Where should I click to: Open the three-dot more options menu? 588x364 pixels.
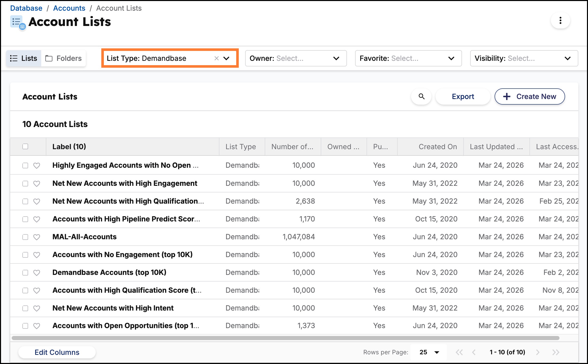(x=560, y=21)
